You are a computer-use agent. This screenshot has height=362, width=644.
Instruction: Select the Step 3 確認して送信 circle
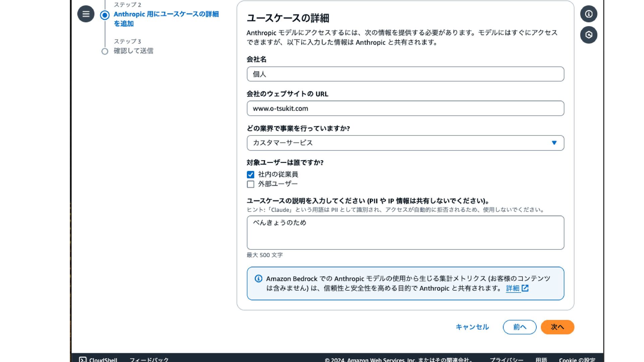point(105,51)
